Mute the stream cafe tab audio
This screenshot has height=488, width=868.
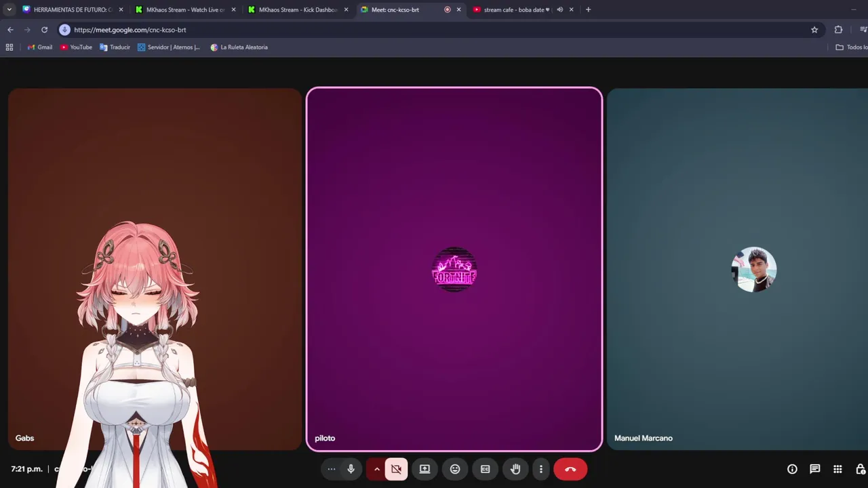pos(559,9)
